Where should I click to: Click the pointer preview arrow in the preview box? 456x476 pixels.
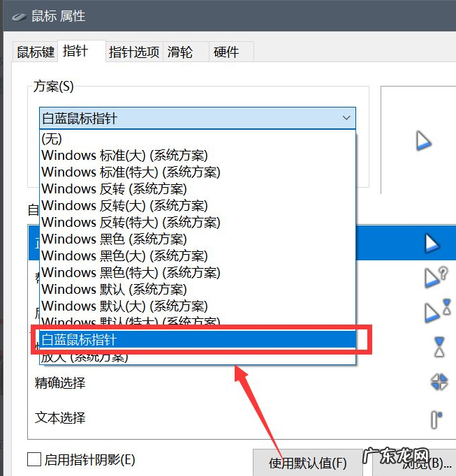click(x=423, y=141)
